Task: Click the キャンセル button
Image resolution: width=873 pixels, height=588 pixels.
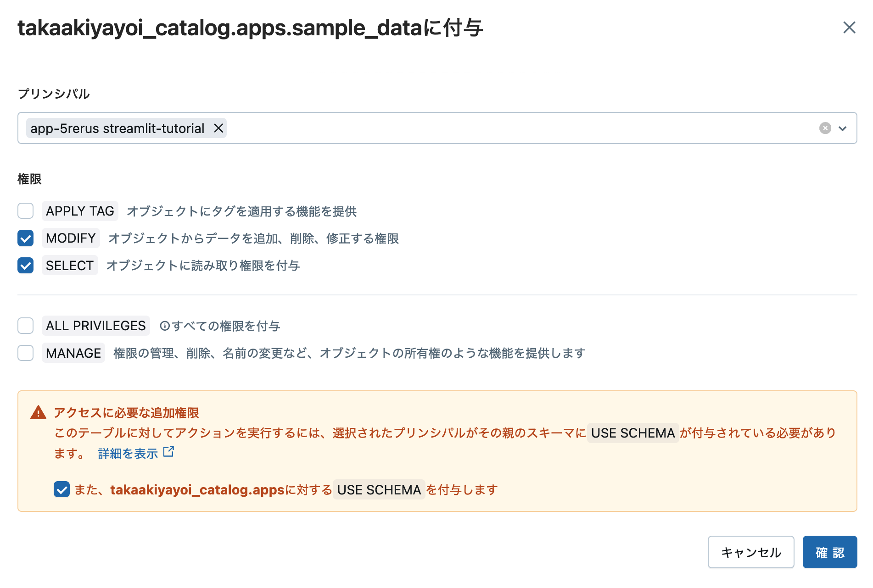Action: point(751,552)
